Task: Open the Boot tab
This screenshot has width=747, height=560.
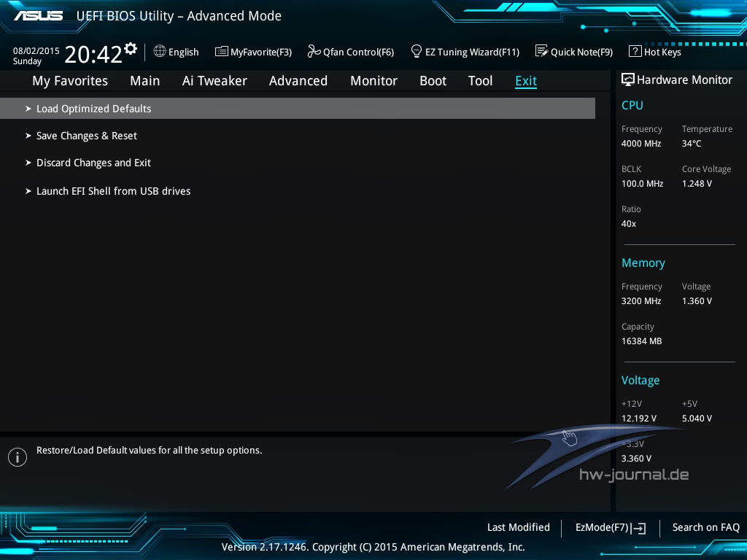Action: pyautogui.click(x=433, y=81)
